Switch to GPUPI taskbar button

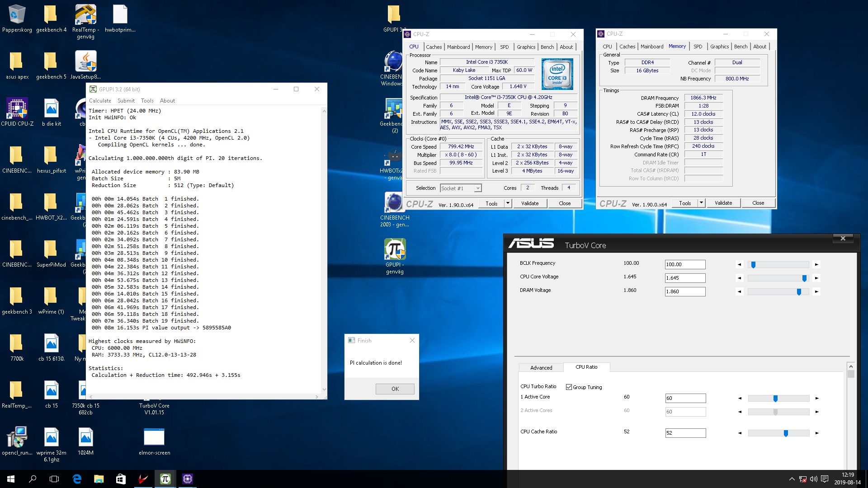165,479
